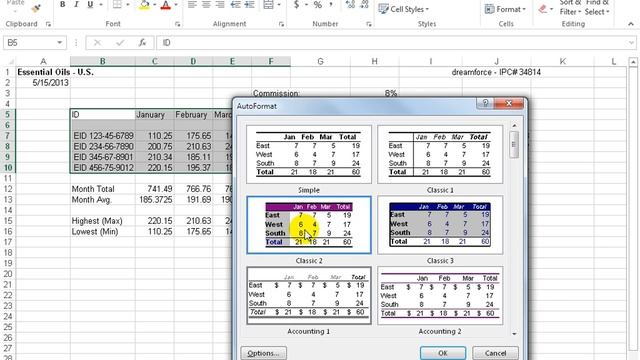The image size is (640, 360).
Task: Apply Comma Style number format
Action: click(x=331, y=4)
